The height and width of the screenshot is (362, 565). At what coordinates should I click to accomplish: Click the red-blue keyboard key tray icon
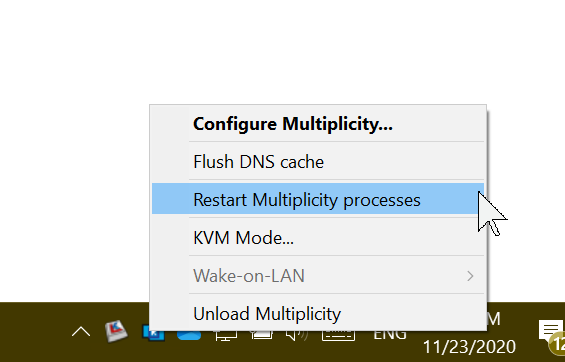pyautogui.click(x=116, y=331)
